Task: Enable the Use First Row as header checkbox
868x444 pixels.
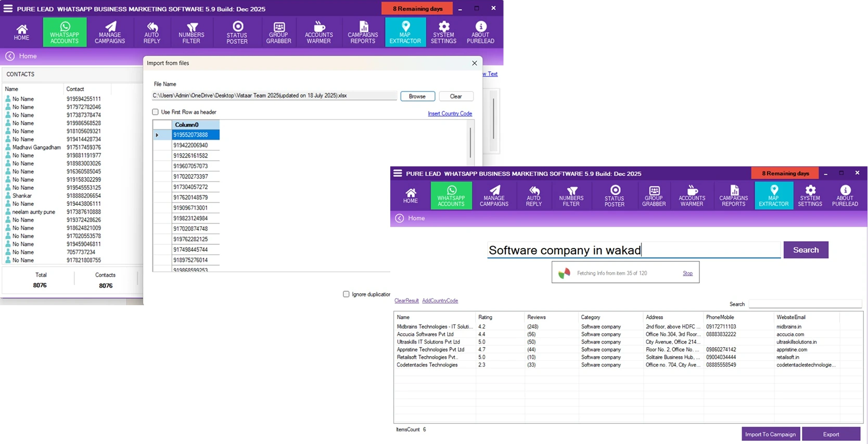Action: click(x=155, y=112)
